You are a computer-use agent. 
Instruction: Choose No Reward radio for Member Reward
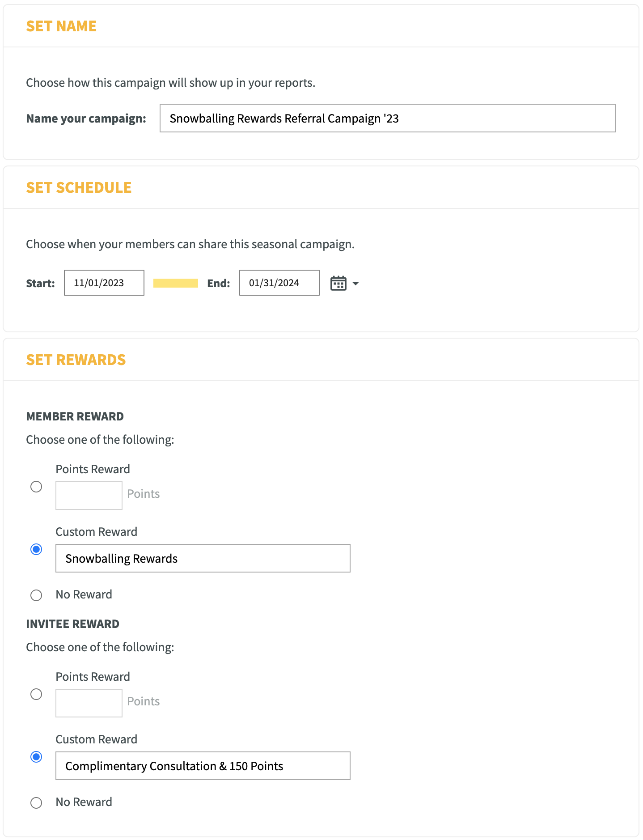[x=36, y=595]
